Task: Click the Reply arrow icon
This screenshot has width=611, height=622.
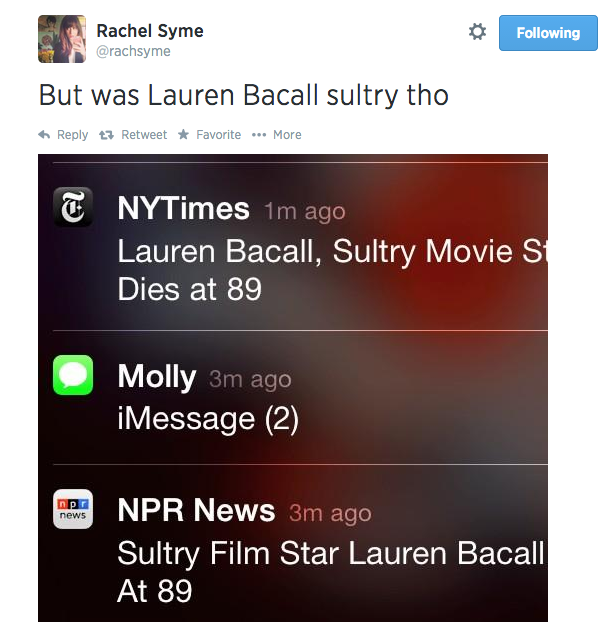Action: tap(44, 135)
